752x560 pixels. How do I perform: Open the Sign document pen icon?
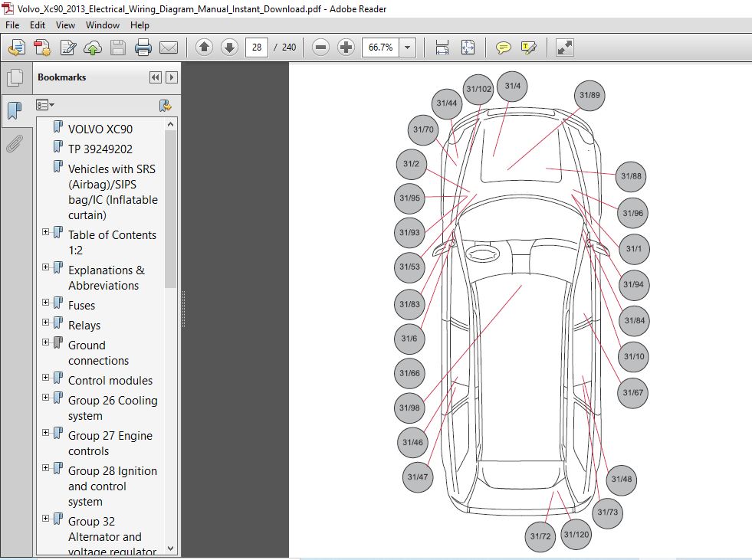pos(68,47)
